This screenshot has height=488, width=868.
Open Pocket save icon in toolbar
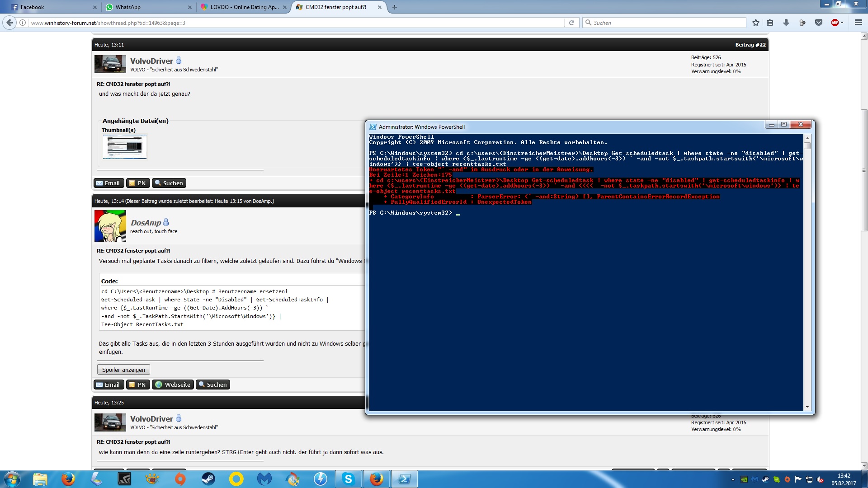818,23
